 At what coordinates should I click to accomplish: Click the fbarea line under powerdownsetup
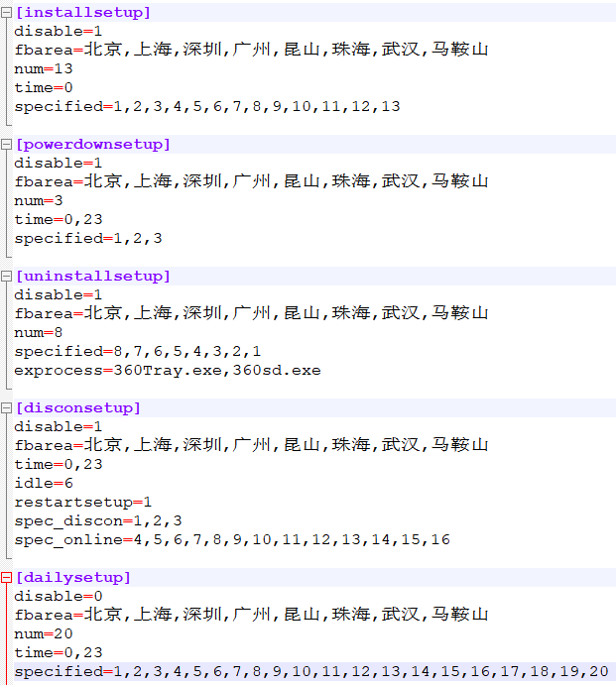(251, 181)
